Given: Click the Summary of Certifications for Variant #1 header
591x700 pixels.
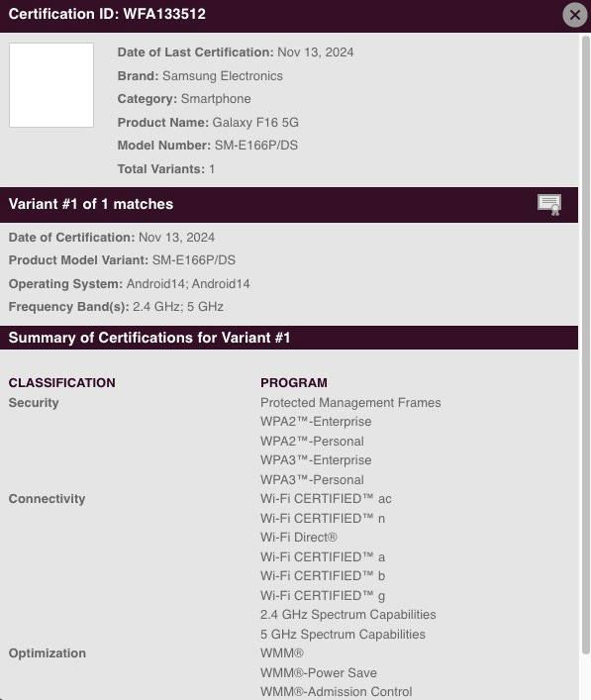Looking at the screenshot, I should click(149, 338).
